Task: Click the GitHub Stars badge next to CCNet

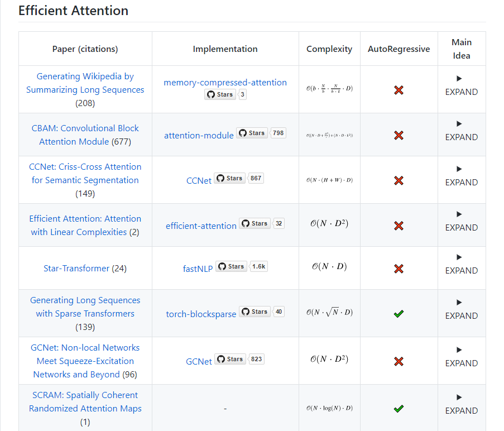Action: (x=229, y=178)
